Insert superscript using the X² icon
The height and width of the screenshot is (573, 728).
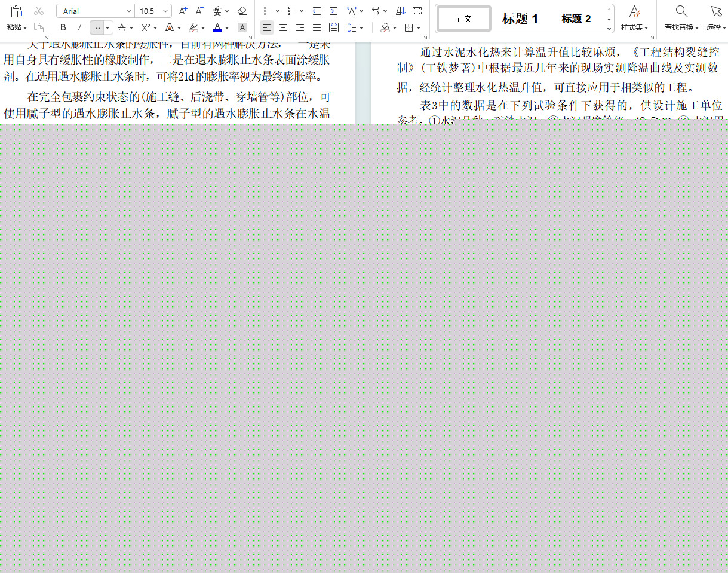click(x=146, y=27)
